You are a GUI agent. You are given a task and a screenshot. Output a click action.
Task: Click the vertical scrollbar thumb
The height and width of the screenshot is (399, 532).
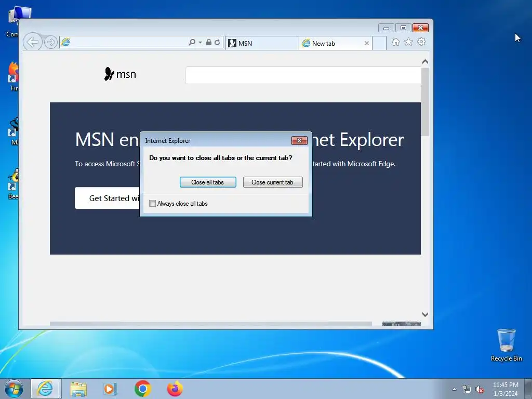(425, 102)
